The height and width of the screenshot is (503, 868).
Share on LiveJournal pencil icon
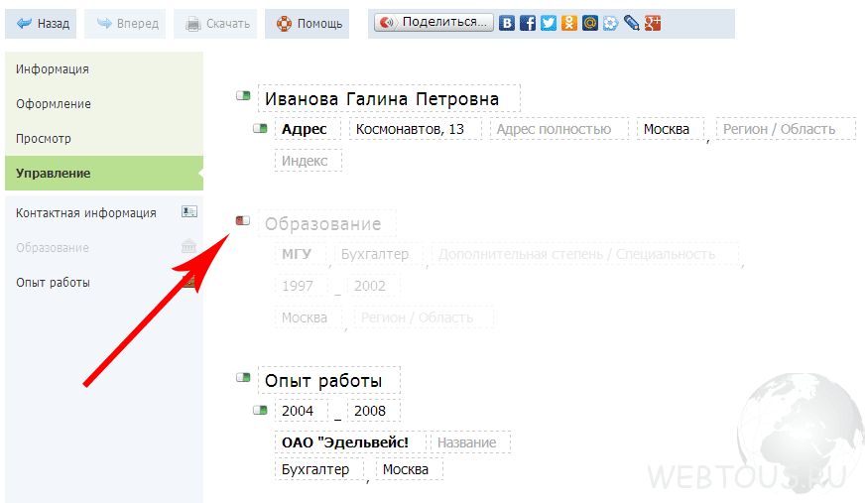pos(632,23)
